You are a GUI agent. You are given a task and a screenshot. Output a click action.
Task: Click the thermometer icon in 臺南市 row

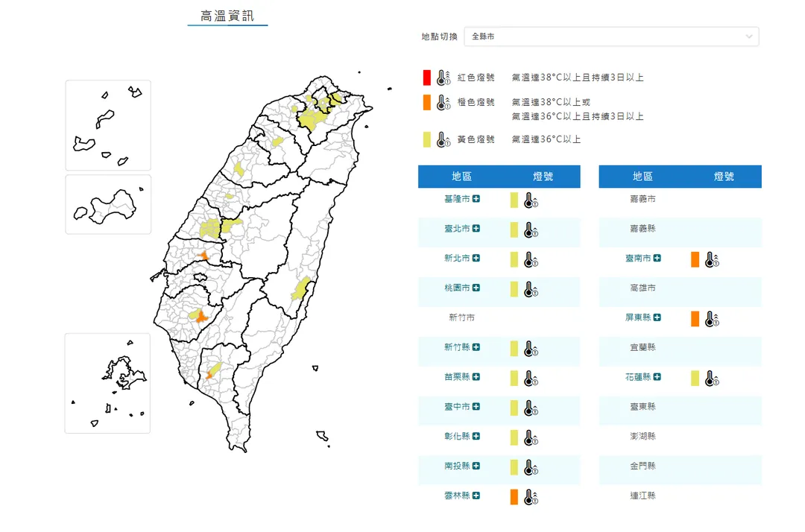pos(712,259)
